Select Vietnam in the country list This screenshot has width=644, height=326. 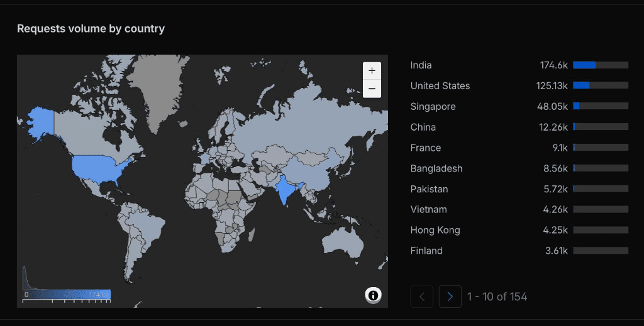[428, 210]
